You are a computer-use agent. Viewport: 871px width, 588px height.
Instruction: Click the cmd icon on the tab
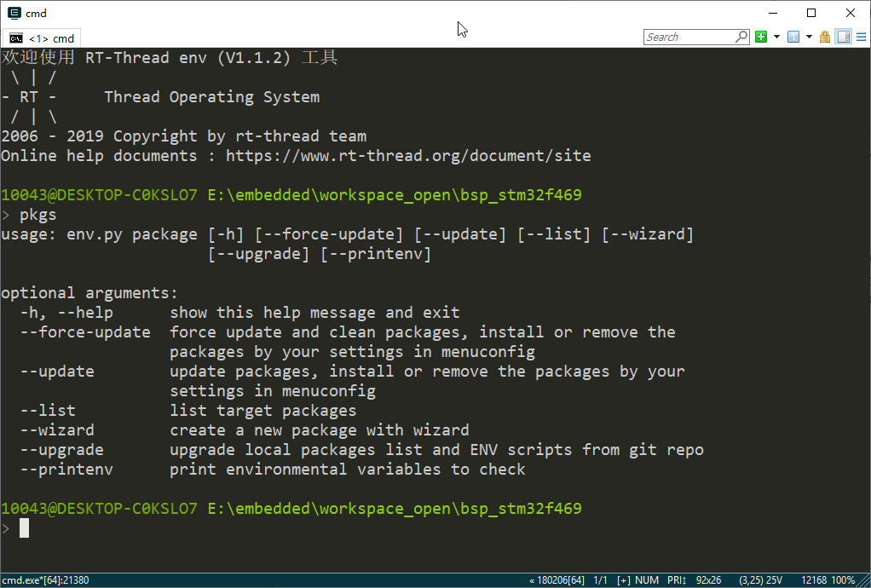[16, 38]
